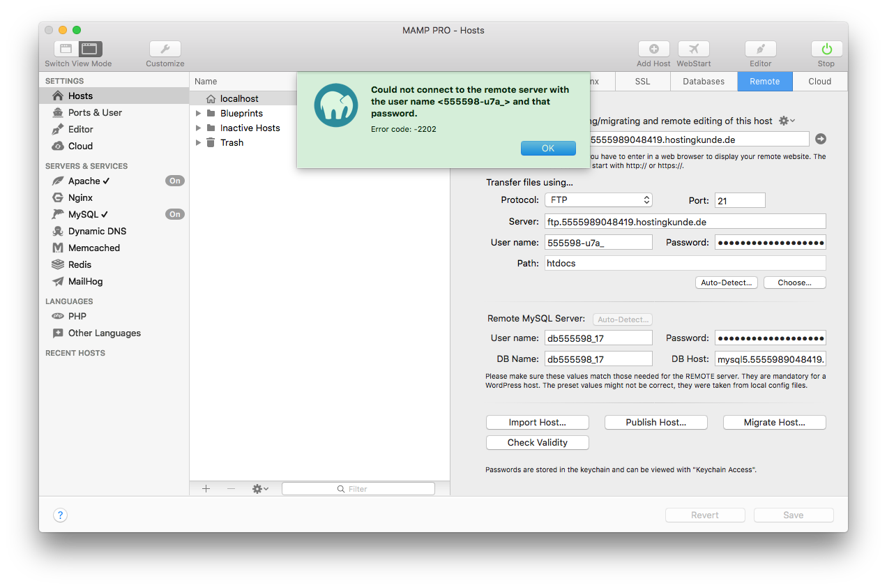Open the Protocol FTP dropdown
Image resolution: width=887 pixels, height=588 pixels.
[x=598, y=199]
